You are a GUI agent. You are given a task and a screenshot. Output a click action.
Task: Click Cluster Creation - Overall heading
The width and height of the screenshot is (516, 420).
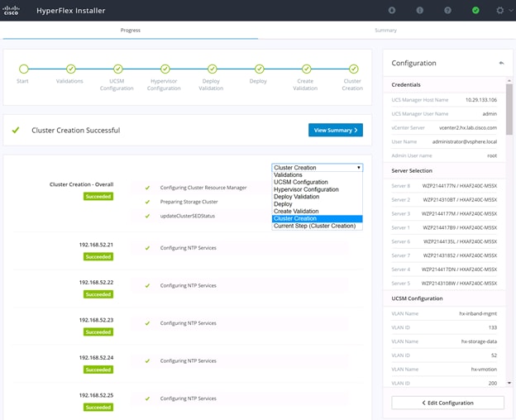point(81,184)
